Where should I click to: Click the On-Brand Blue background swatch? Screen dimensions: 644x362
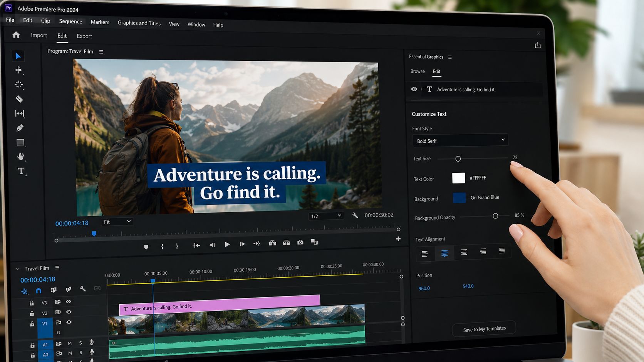[x=459, y=198]
